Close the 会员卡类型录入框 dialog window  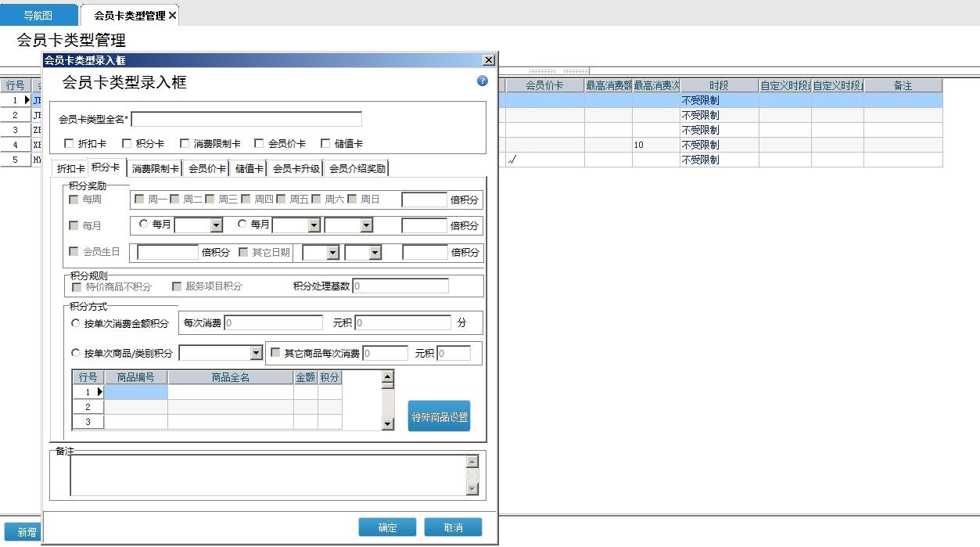489,60
